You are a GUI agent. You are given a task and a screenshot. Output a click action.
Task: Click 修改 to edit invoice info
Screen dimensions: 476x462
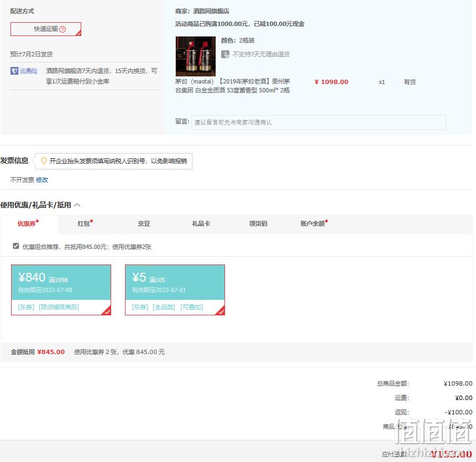pyautogui.click(x=42, y=180)
